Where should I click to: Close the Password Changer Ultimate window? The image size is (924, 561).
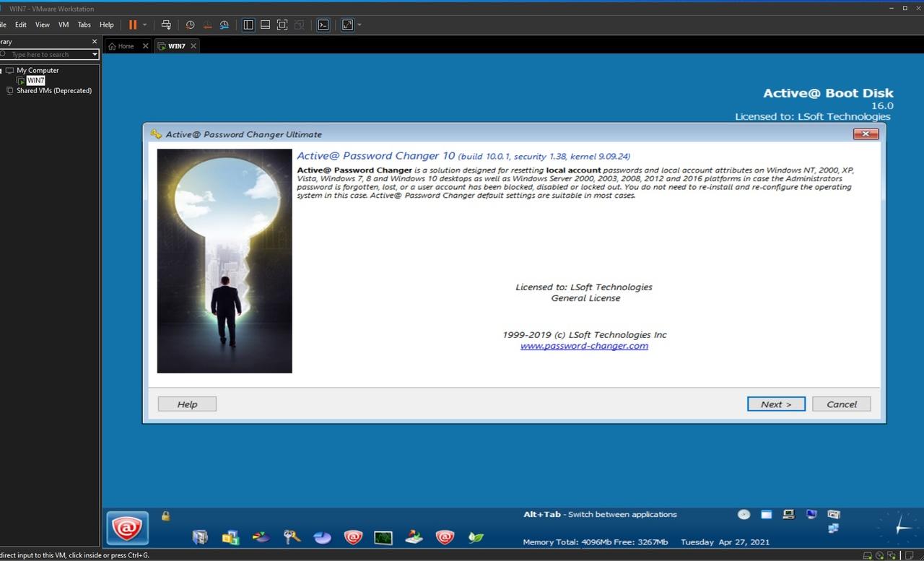pyautogui.click(x=866, y=134)
